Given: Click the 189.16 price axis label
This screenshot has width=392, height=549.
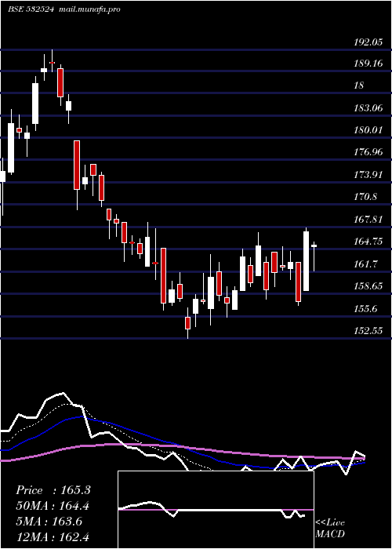Looking at the screenshot, I should 368,64.
